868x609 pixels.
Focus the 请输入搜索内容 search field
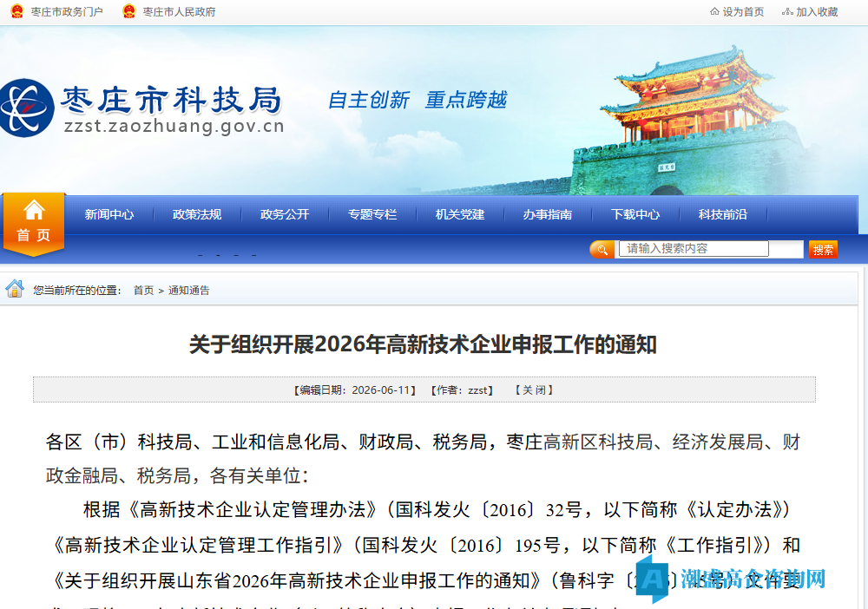(694, 248)
